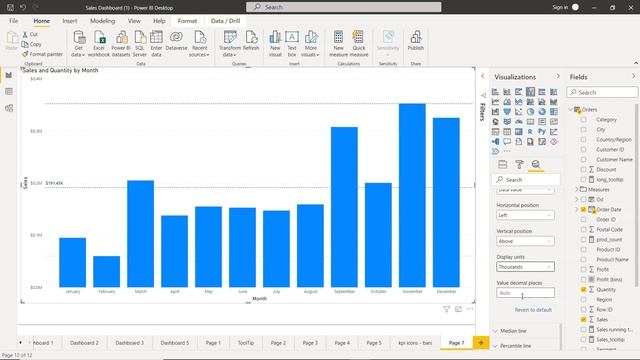Click the title bar Search box
This screenshot has height=360, width=640.
tap(344, 7)
